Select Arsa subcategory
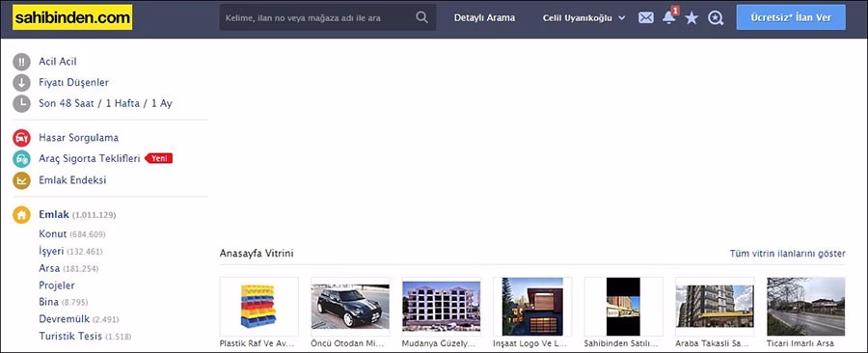The width and height of the screenshot is (868, 353). click(49, 268)
